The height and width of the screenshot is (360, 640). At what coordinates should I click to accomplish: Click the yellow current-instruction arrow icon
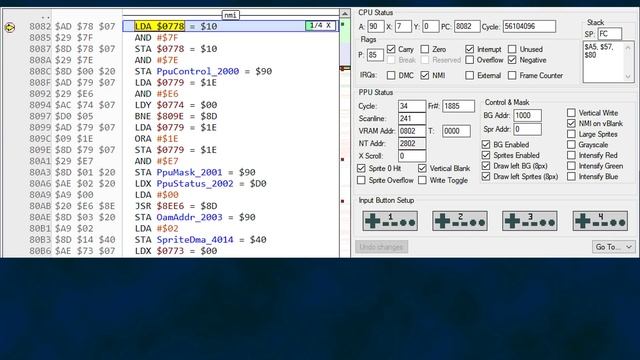[9, 27]
